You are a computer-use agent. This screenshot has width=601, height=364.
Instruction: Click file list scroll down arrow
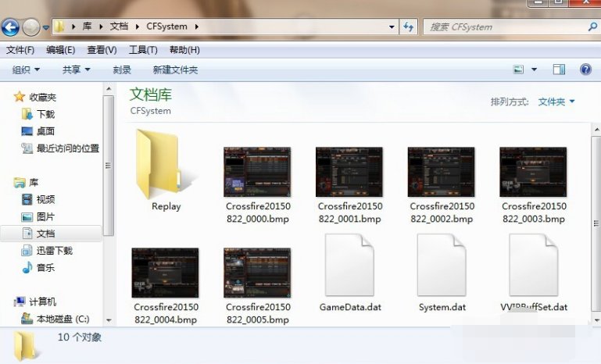pos(597,320)
